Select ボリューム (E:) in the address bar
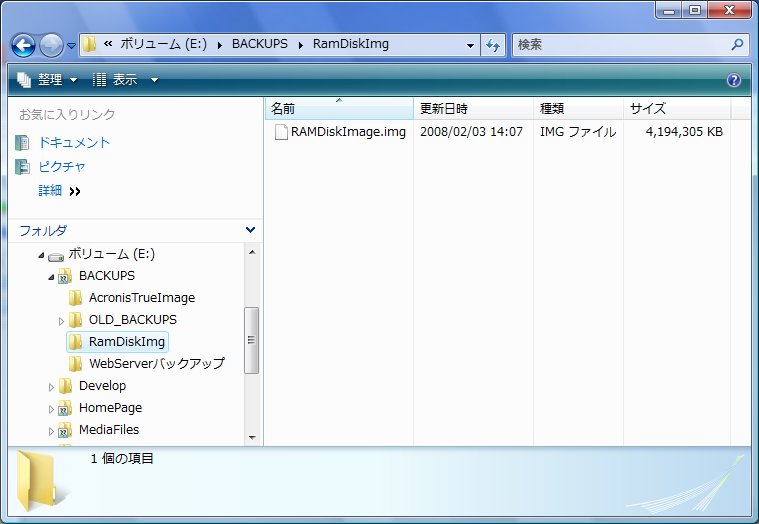 (x=164, y=44)
